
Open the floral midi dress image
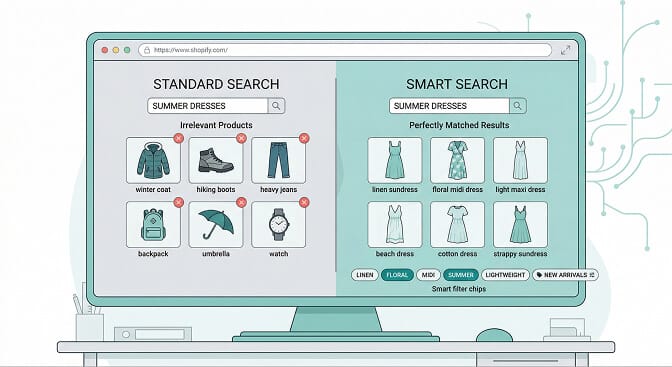point(457,160)
